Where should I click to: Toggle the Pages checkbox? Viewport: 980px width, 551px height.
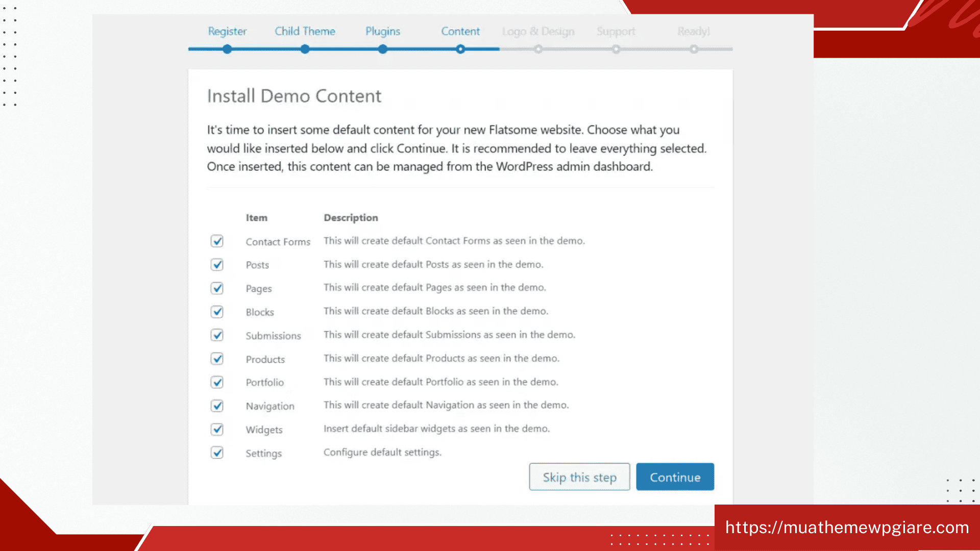(x=217, y=288)
